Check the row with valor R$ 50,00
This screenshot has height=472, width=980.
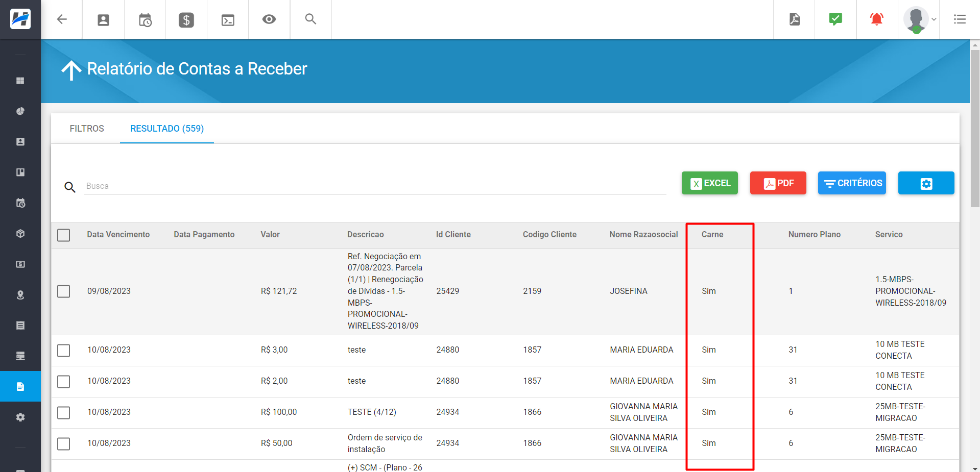pos(64,444)
